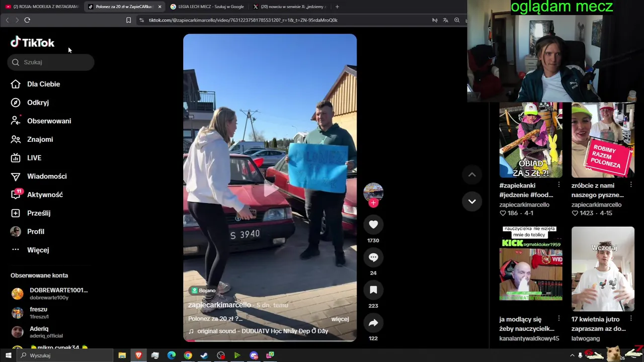Reload the page
The image size is (644, 362).
click(x=27, y=20)
